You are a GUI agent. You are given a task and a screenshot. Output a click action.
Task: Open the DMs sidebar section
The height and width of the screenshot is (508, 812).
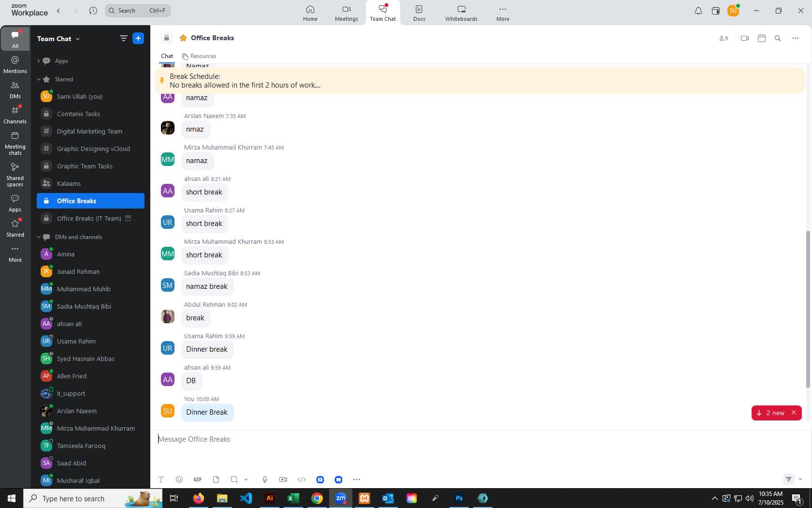(15, 90)
